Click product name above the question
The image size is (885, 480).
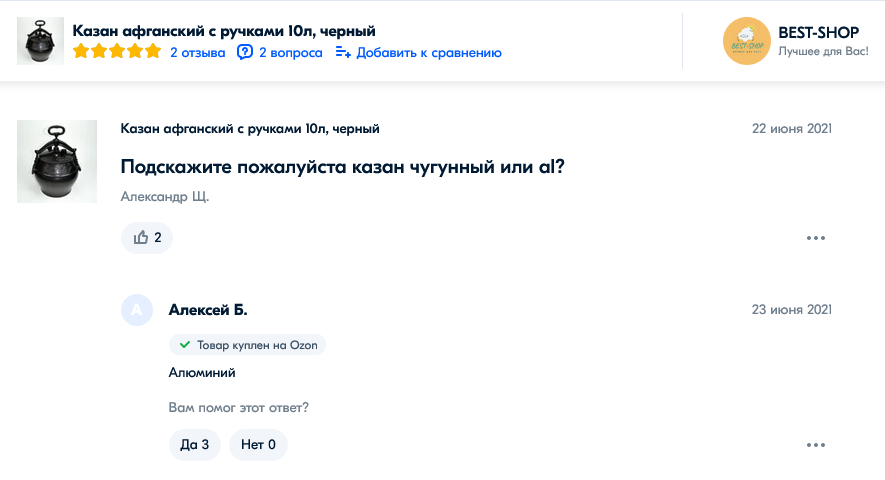[x=250, y=129]
